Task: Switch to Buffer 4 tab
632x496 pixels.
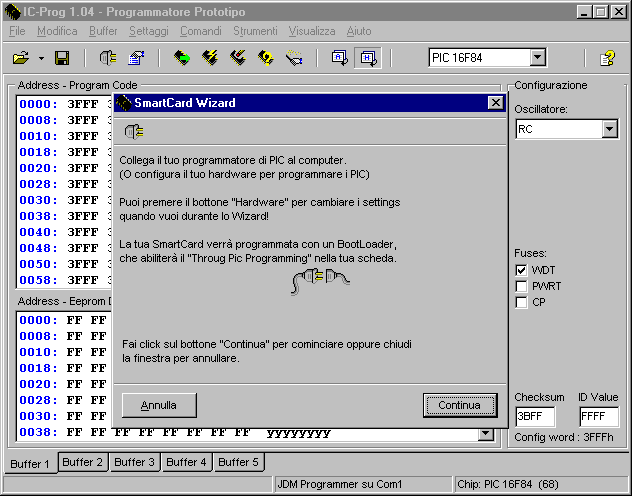Action: (186, 462)
